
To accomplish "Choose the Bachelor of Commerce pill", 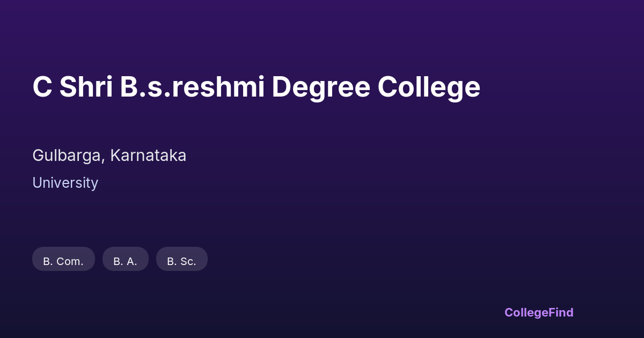I will pos(63,259).
